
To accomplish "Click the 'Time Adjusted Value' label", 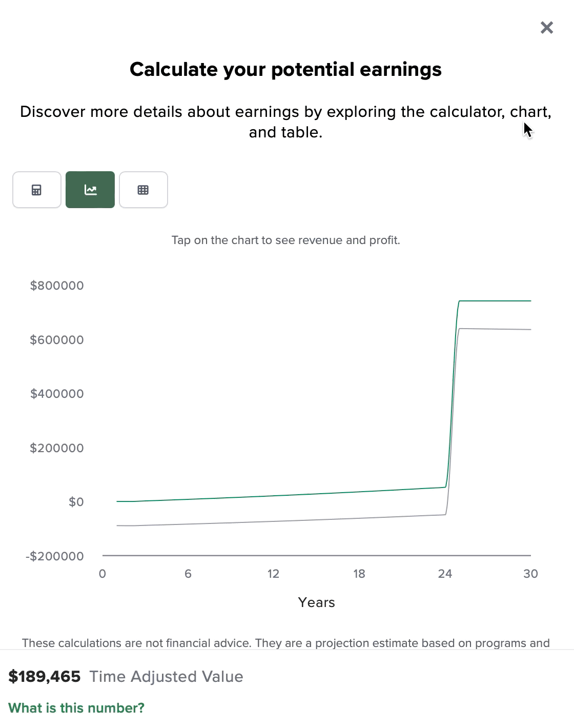I will click(x=166, y=677).
